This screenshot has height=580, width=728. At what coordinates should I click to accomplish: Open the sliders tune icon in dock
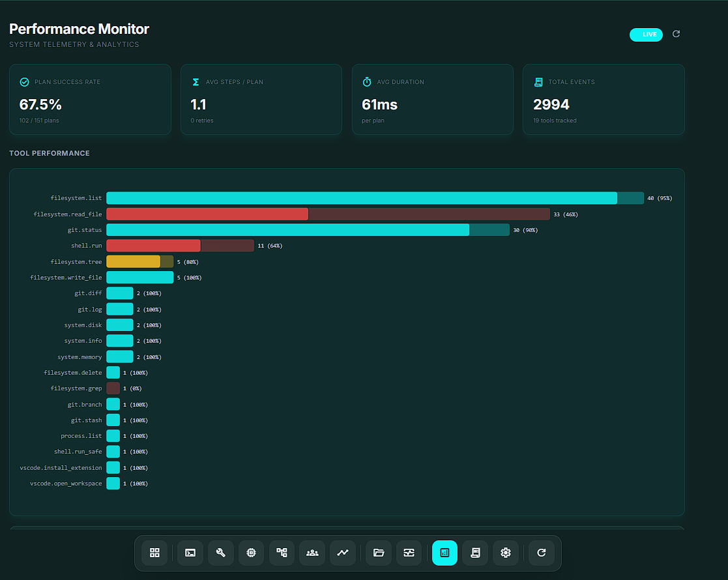click(x=409, y=553)
